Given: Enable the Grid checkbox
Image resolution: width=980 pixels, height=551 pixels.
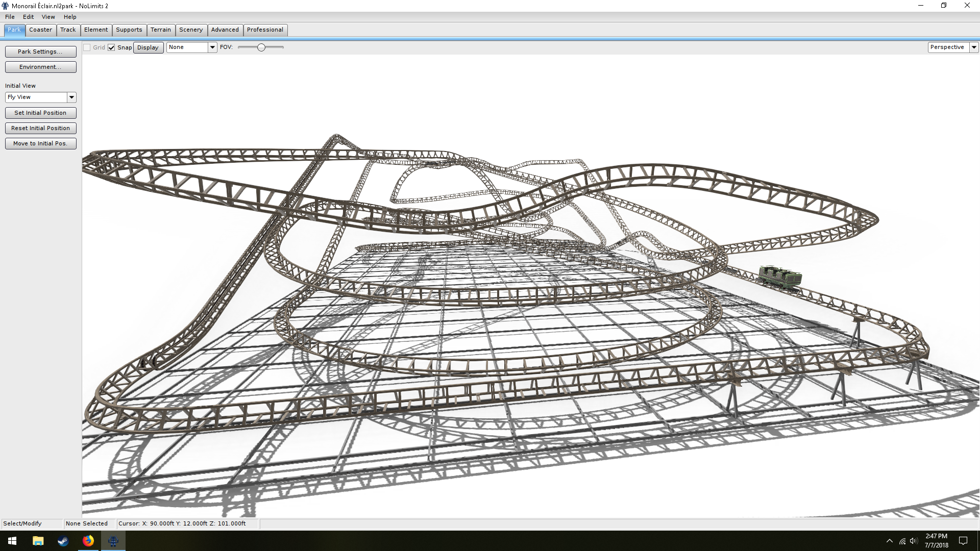Looking at the screenshot, I should tap(87, 47).
